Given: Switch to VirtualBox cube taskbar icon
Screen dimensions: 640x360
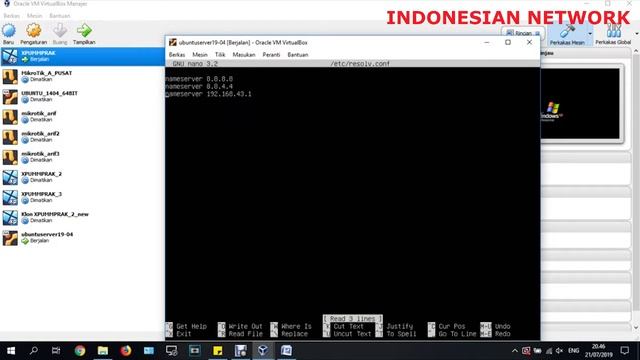Looking at the screenshot, I should coord(263,351).
